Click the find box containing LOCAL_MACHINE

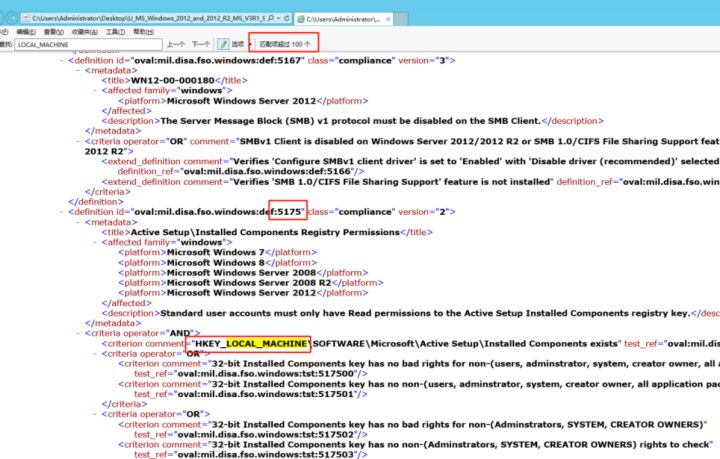tap(88, 45)
